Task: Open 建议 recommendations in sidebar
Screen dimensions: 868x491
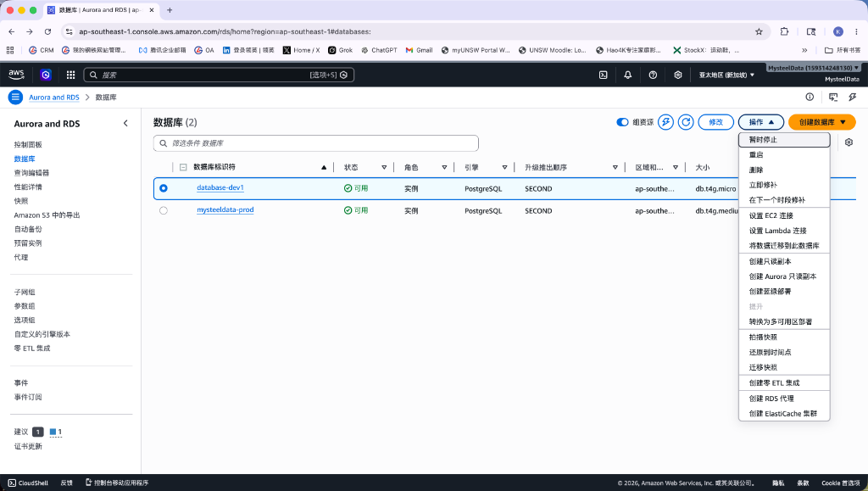Action: (x=21, y=432)
